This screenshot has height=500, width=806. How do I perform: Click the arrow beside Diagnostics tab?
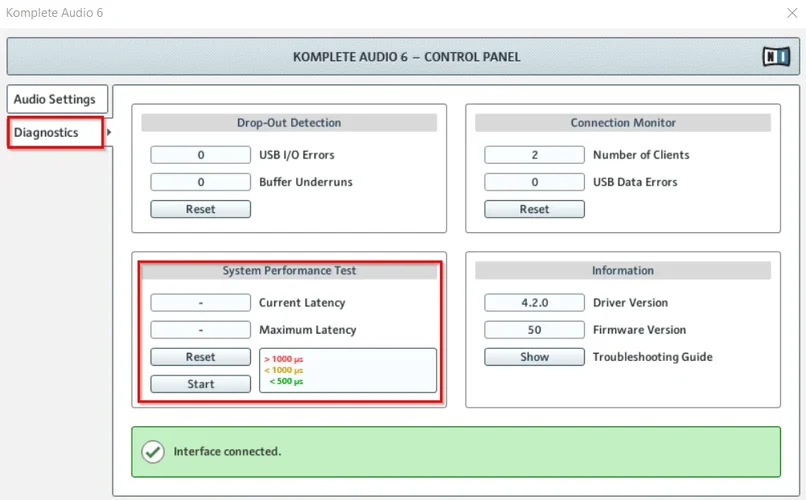coord(109,132)
